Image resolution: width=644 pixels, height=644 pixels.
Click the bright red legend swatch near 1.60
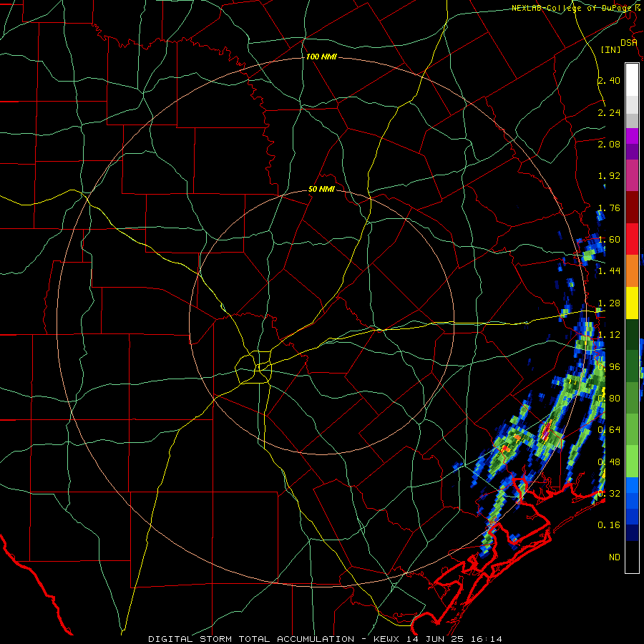[x=632, y=239]
